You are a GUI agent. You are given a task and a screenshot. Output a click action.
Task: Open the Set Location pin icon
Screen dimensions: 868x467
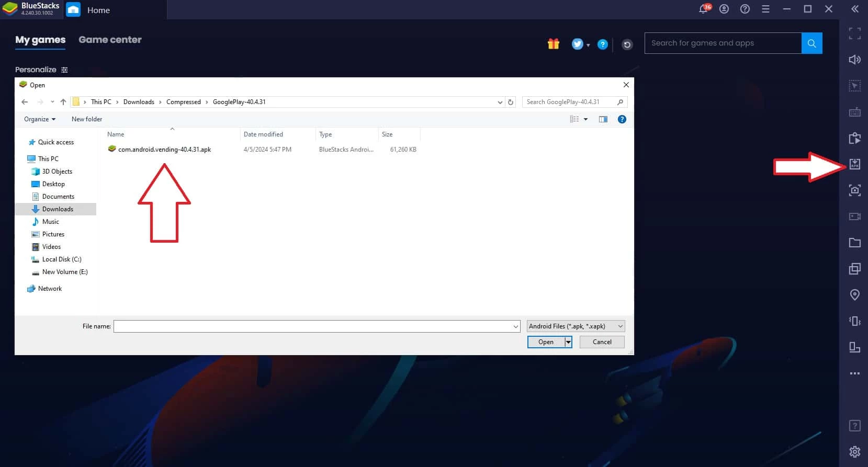(x=854, y=295)
